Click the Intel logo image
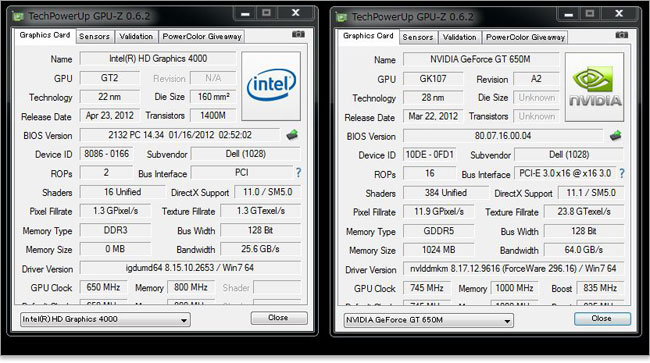Image resolution: width=650 pixels, height=363 pixels. point(271,86)
